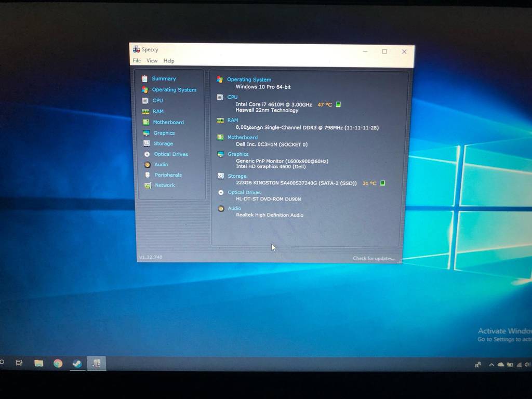The image size is (532, 399).
Task: Open File Explorer from the taskbar
Action: coord(38,363)
